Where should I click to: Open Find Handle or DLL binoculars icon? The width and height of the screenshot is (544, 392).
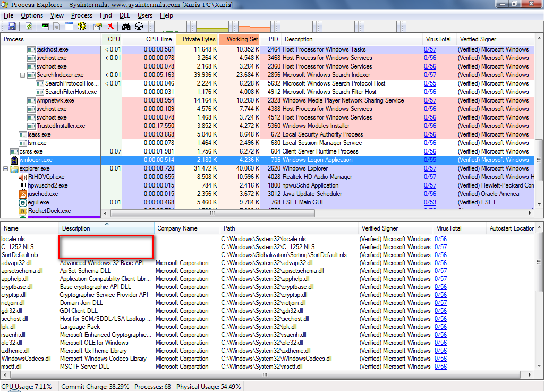click(x=126, y=27)
